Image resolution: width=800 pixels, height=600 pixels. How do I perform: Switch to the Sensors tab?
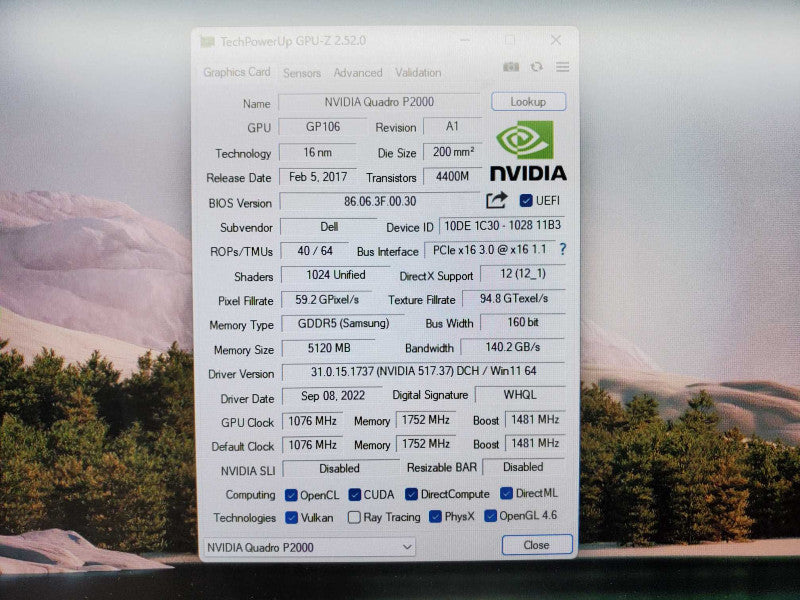coord(302,73)
